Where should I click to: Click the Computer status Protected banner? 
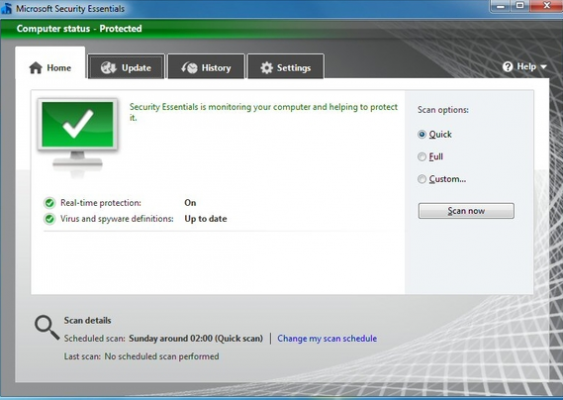tap(79, 29)
